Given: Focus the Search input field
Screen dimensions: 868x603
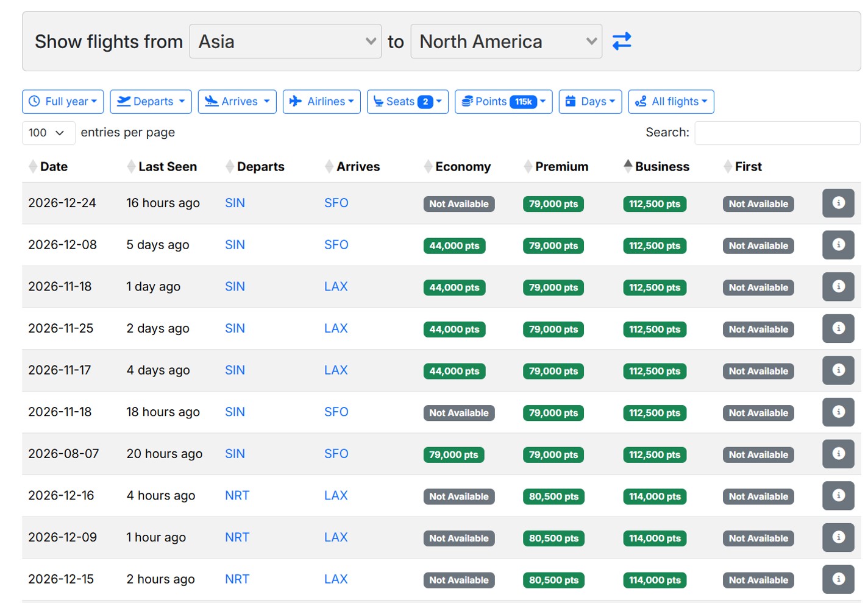Looking at the screenshot, I should [x=777, y=133].
